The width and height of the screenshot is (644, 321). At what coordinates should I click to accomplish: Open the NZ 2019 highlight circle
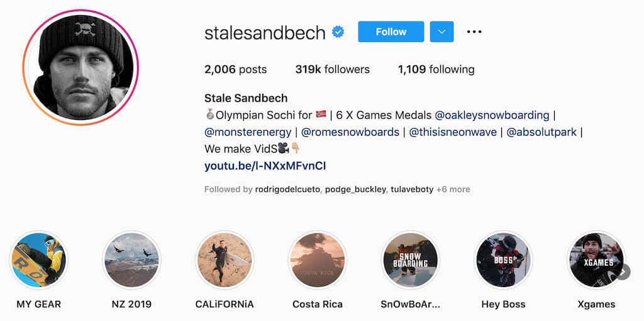coord(131,260)
